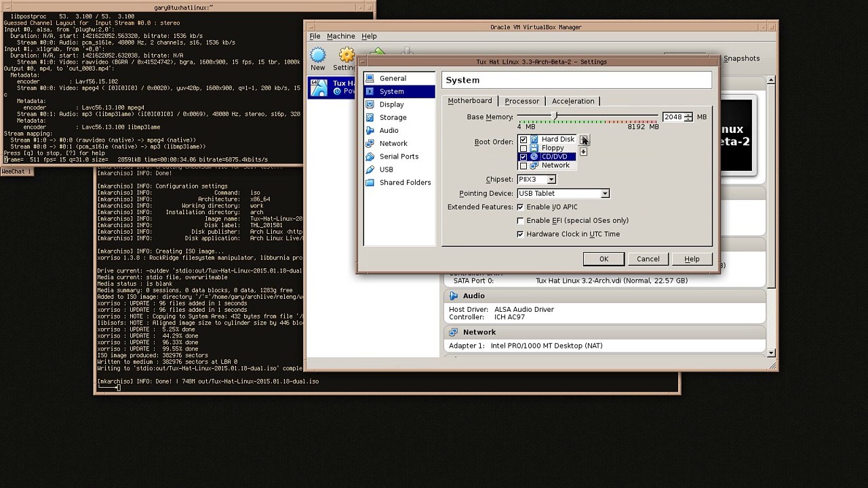Select Floppy row icon in Boot Order
Viewport: 868px width, 488px height.
[x=534, y=148]
